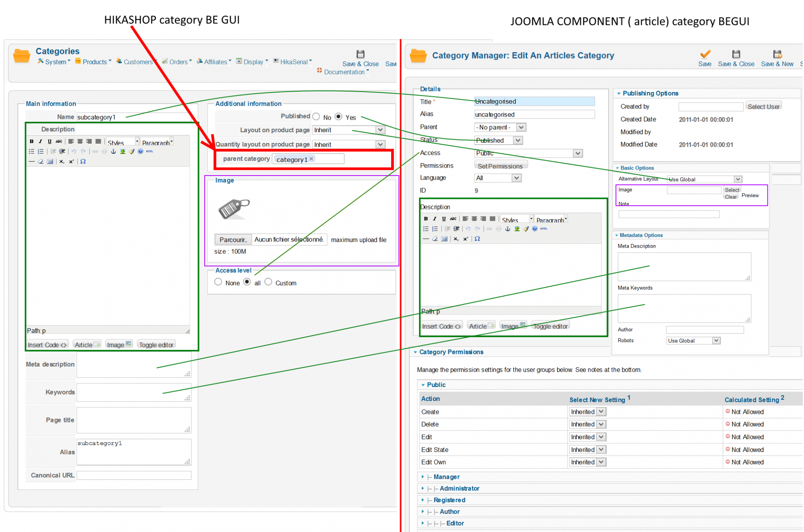Click Parcourir file browse button
Image resolution: width=804 pixels, height=532 pixels.
(x=233, y=239)
